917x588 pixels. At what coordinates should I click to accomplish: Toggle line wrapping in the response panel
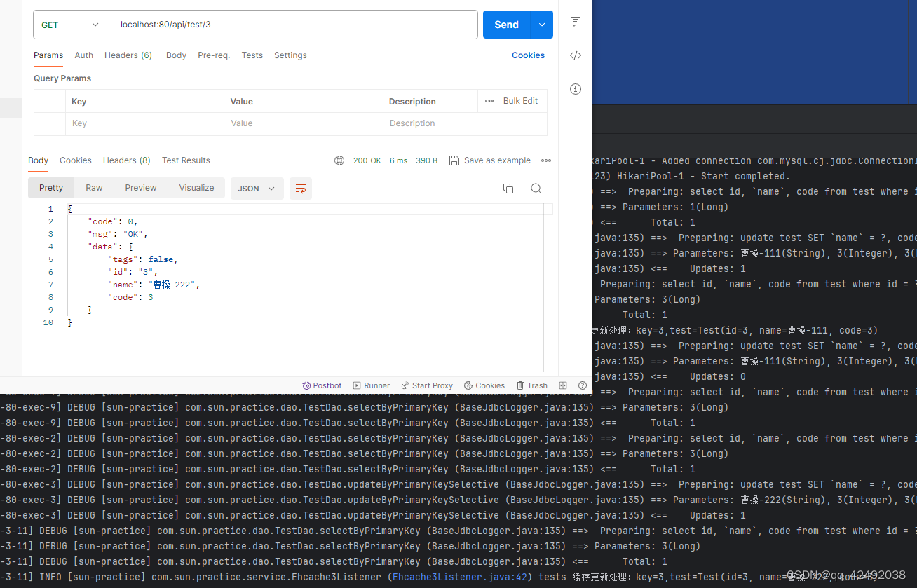[301, 188]
